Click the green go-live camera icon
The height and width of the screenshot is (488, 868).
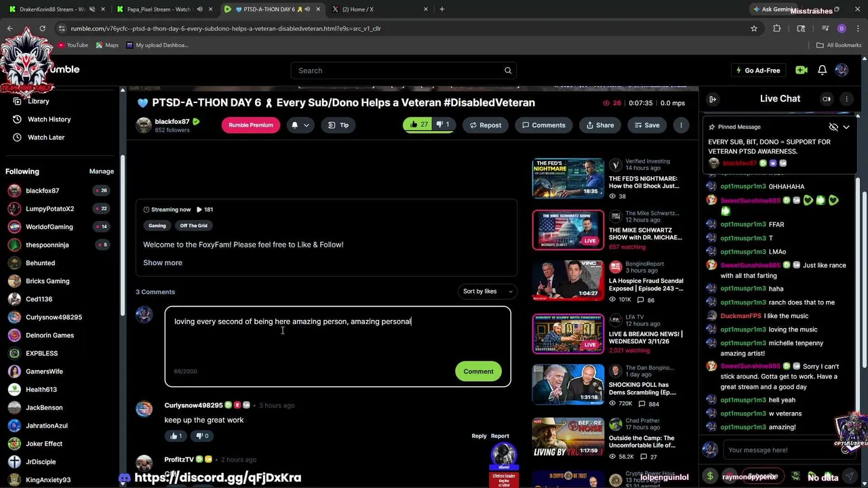802,70
